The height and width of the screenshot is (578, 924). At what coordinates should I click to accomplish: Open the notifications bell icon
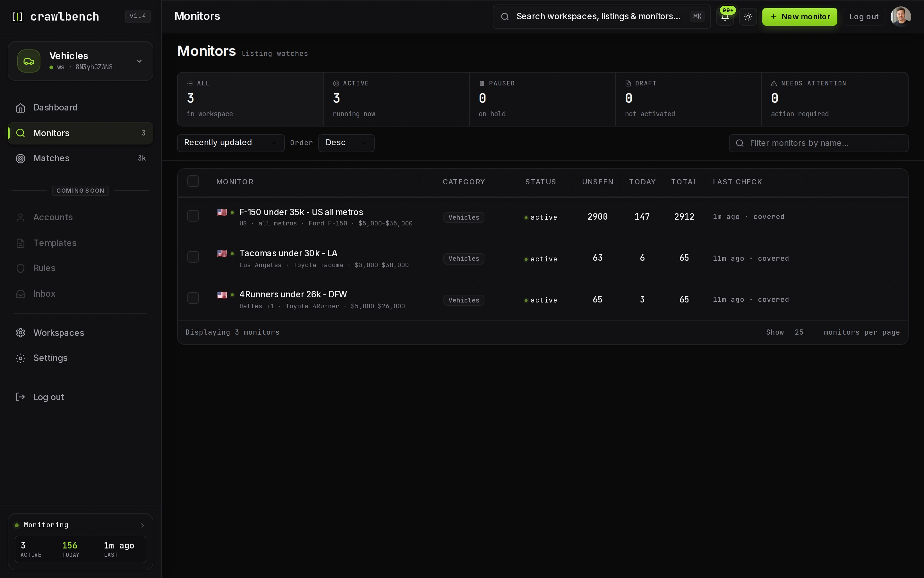(x=725, y=17)
